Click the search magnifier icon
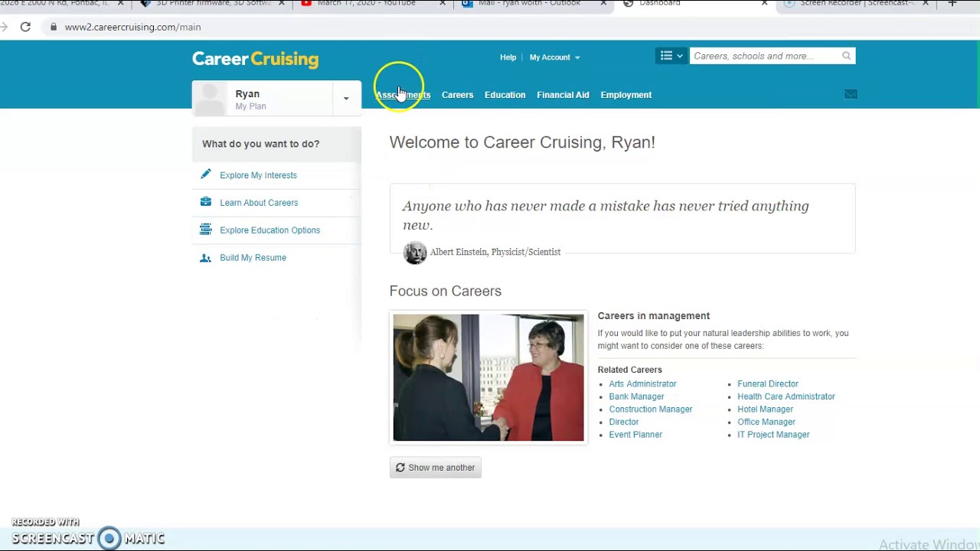 click(x=846, y=56)
